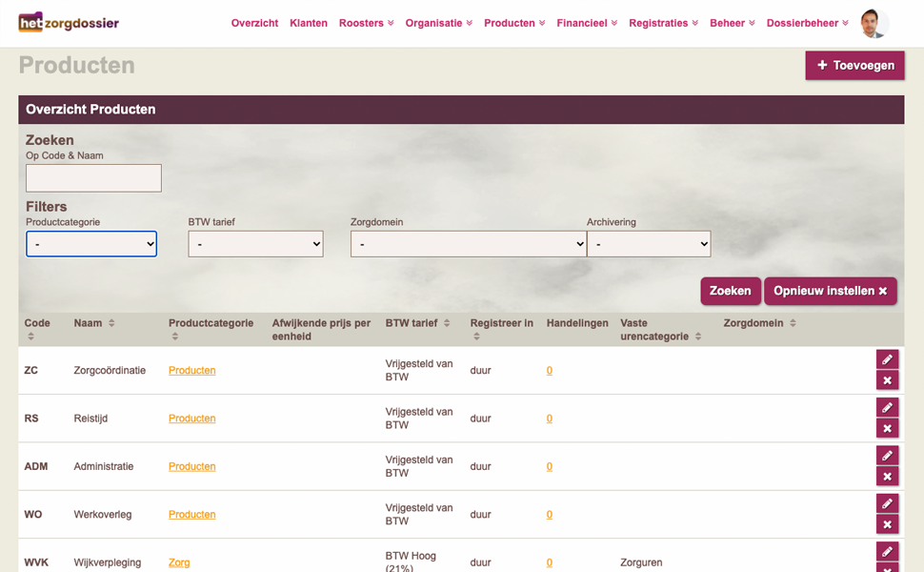Viewport: 924px width, 572px height.
Task: Sort products by BTW tarief column
Action: [447, 323]
